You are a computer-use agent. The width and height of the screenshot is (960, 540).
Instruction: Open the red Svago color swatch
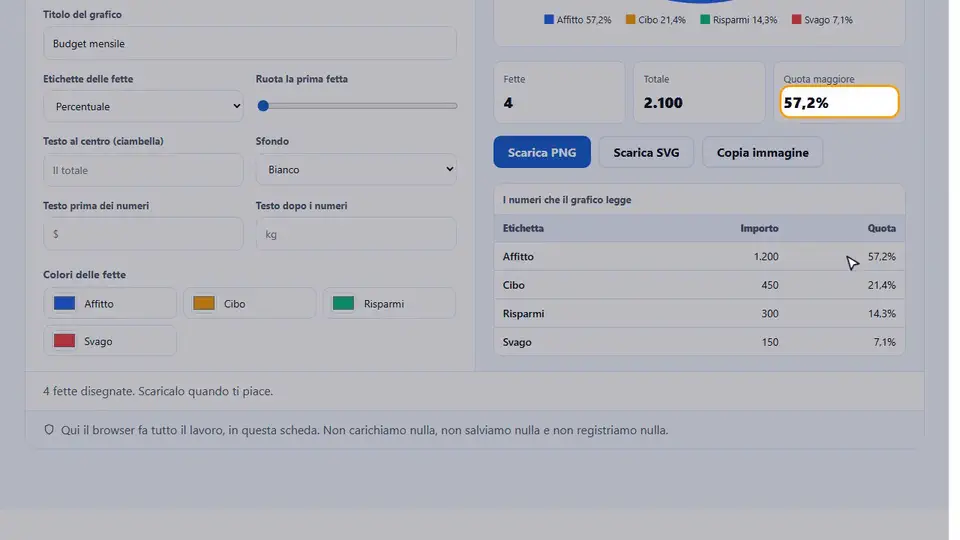click(x=64, y=341)
